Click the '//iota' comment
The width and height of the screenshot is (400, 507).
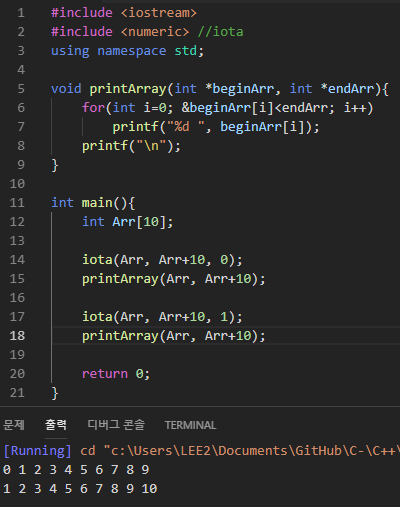[x=221, y=32]
